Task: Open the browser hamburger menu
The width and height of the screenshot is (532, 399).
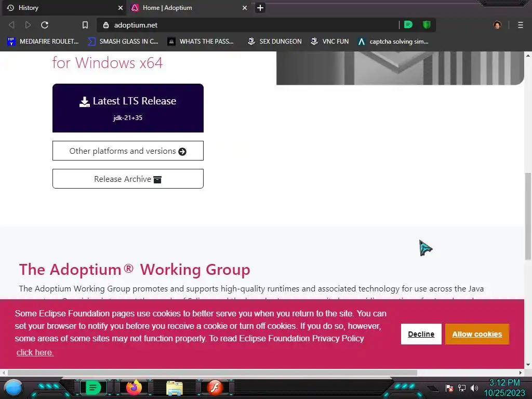Action: [521, 25]
